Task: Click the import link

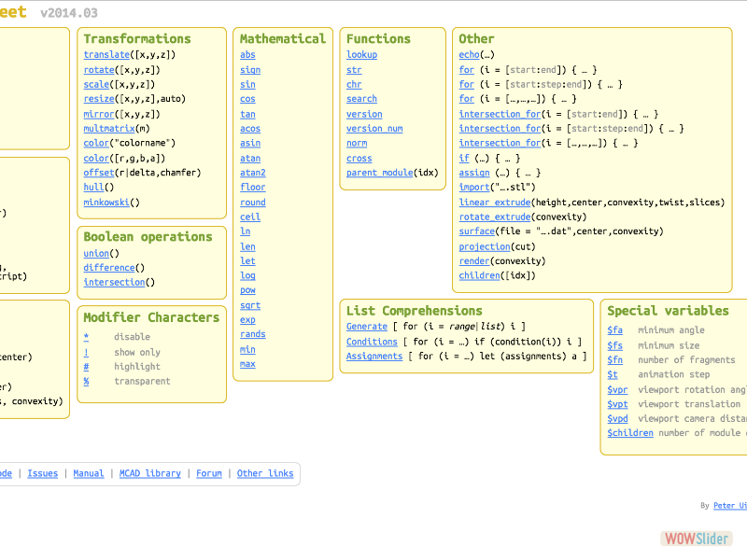Action: [x=474, y=188]
